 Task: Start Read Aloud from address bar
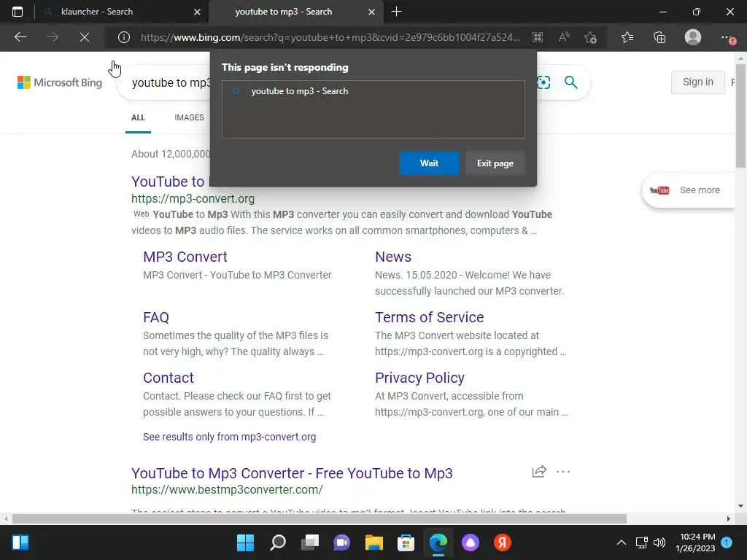click(x=564, y=37)
